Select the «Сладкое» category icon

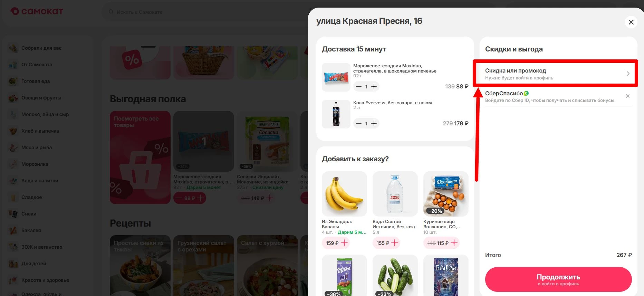point(13,197)
